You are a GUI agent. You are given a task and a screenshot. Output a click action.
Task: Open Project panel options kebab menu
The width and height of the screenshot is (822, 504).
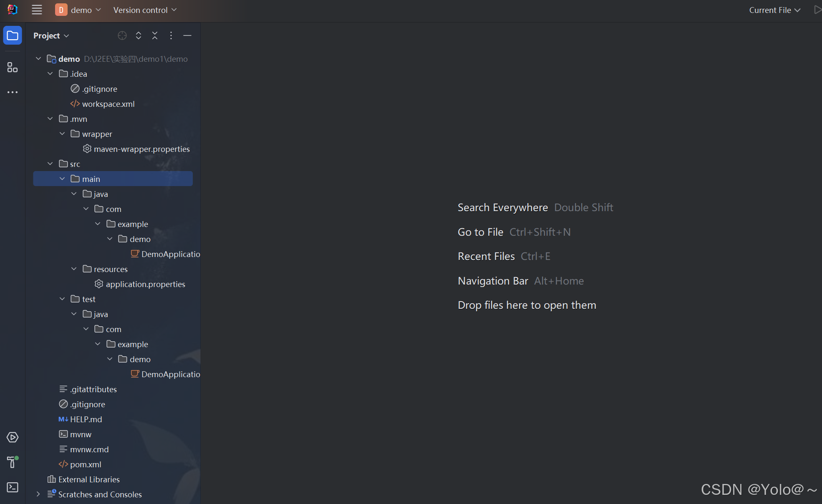click(171, 35)
